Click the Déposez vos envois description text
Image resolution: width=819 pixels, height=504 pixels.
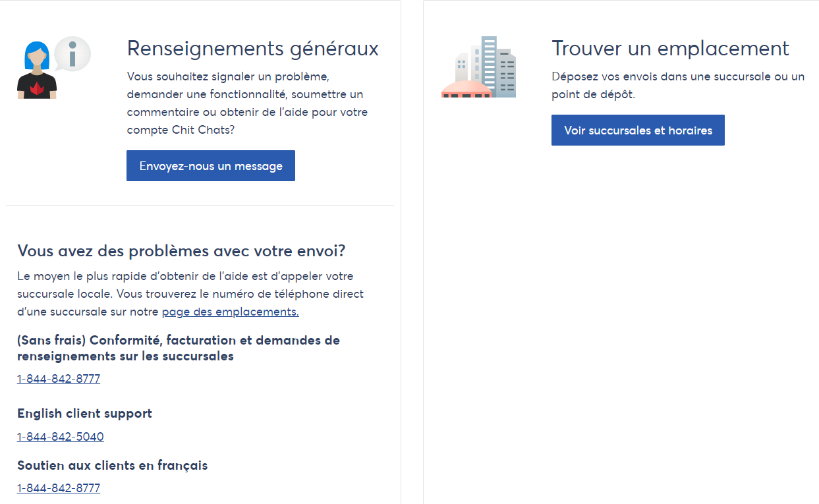(678, 86)
